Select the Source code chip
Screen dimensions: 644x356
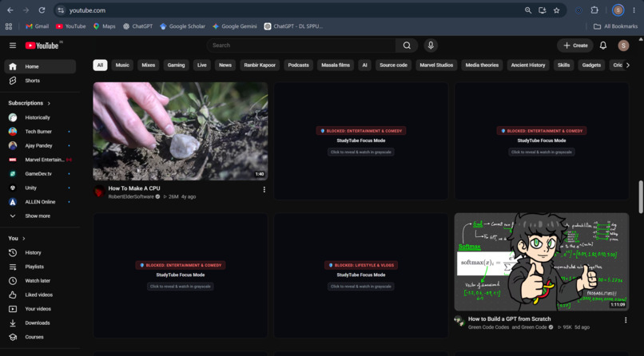(393, 65)
